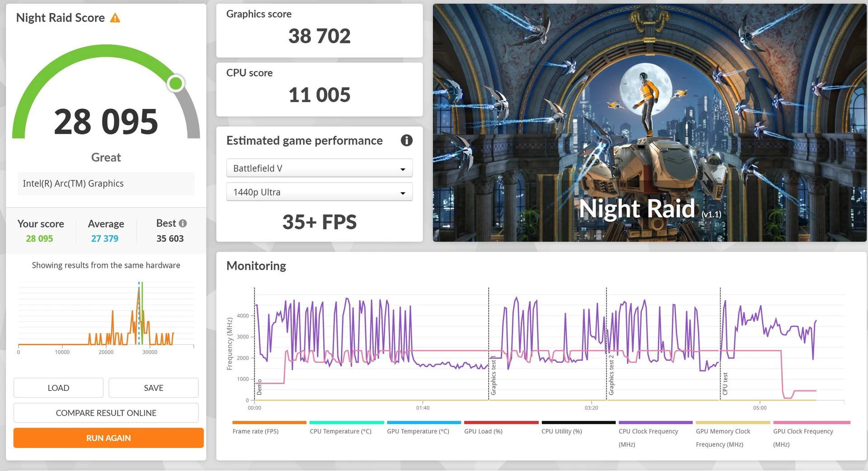
Task: Click the SAVE button
Action: tap(153, 388)
